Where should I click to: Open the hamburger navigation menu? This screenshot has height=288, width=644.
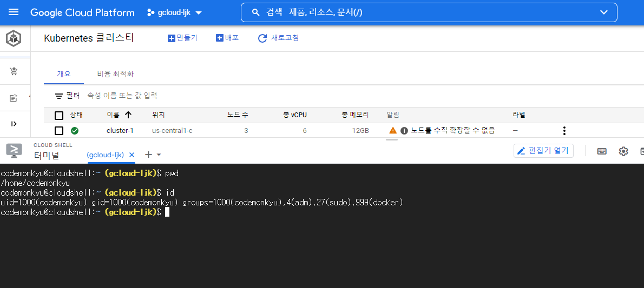[14, 12]
